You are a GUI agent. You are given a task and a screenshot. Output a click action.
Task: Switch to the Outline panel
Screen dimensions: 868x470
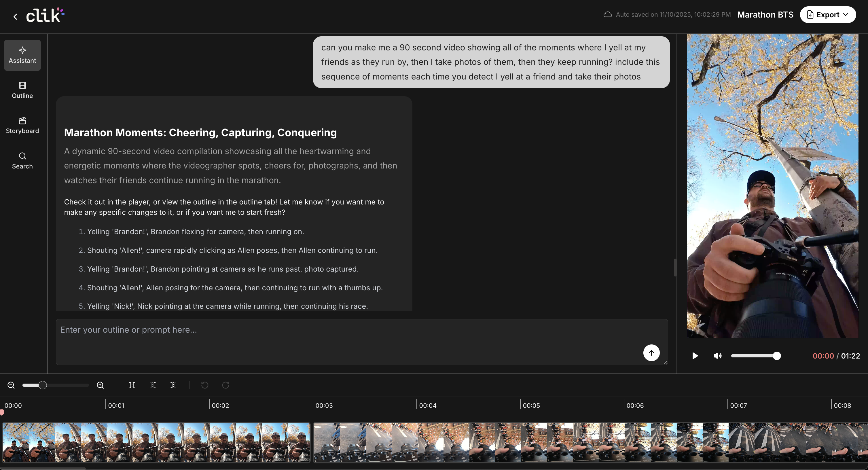[22, 90]
